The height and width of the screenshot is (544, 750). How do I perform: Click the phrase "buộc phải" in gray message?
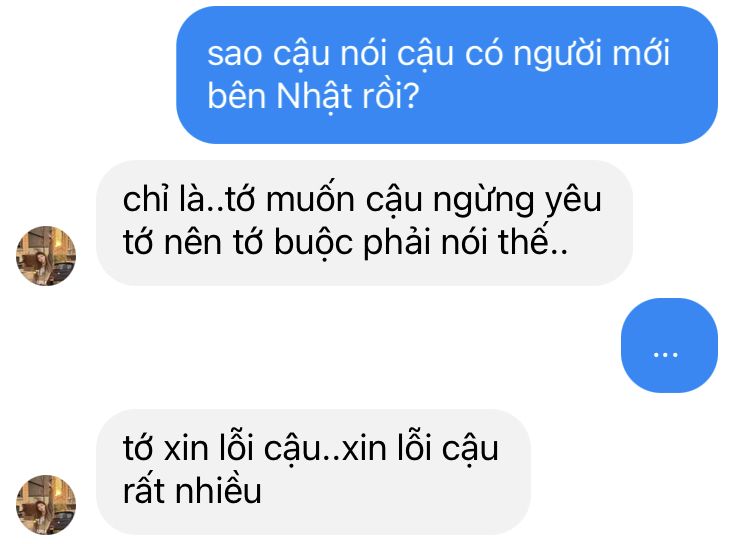(x=353, y=244)
